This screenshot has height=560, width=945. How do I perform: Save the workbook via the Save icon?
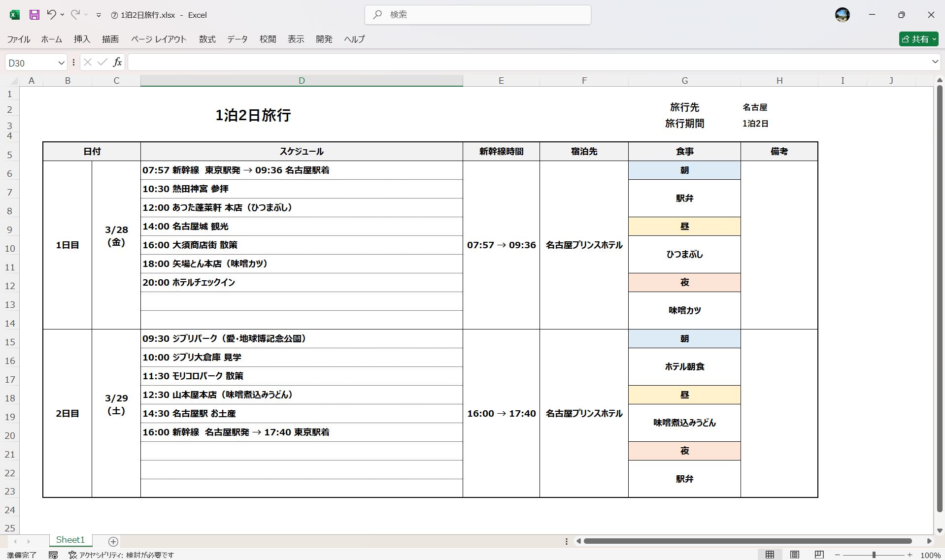point(34,15)
